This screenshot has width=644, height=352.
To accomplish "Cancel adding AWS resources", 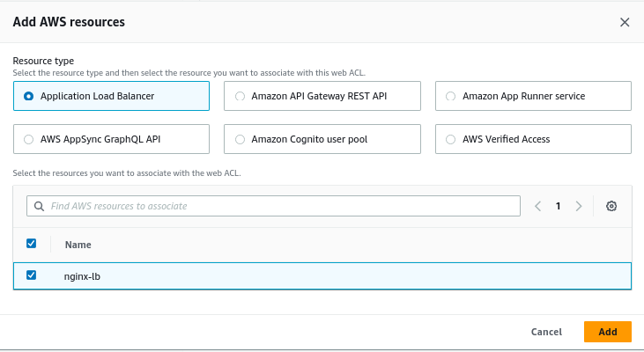I will pos(546,332).
